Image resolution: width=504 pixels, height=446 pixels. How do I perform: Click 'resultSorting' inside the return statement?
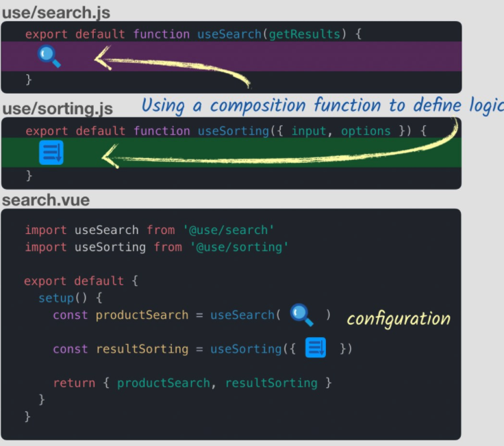[271, 383]
